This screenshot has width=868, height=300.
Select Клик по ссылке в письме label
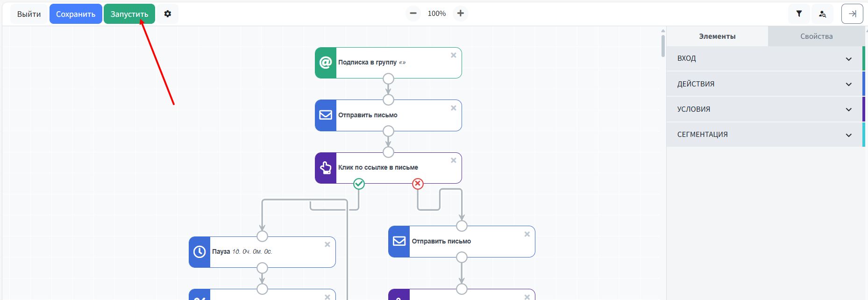[x=378, y=167]
